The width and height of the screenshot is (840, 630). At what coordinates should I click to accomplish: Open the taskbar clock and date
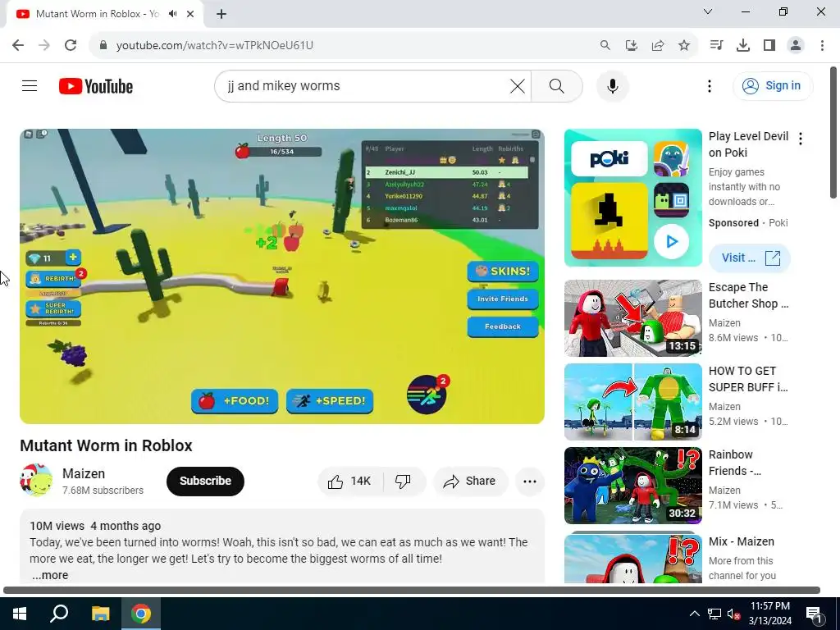coord(769,614)
